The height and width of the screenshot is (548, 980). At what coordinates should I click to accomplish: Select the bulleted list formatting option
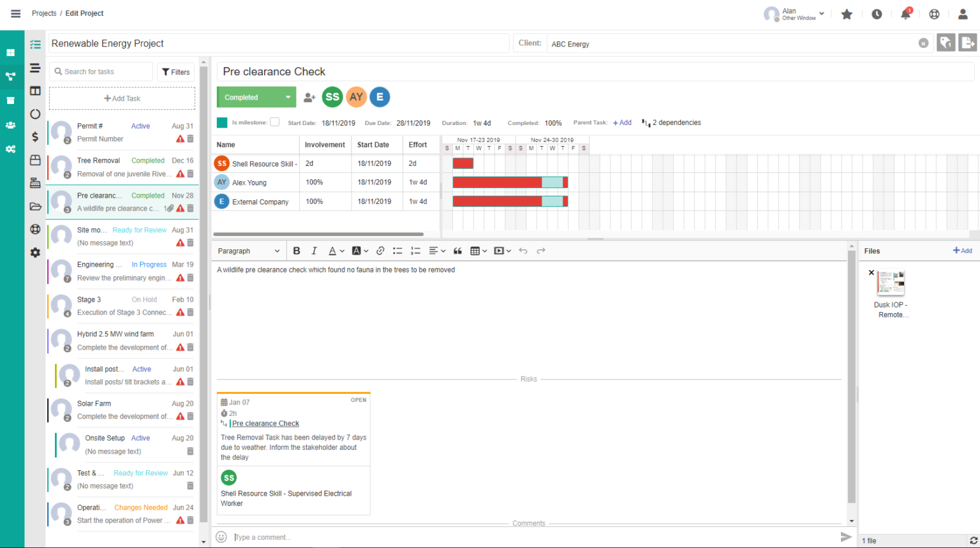point(397,251)
